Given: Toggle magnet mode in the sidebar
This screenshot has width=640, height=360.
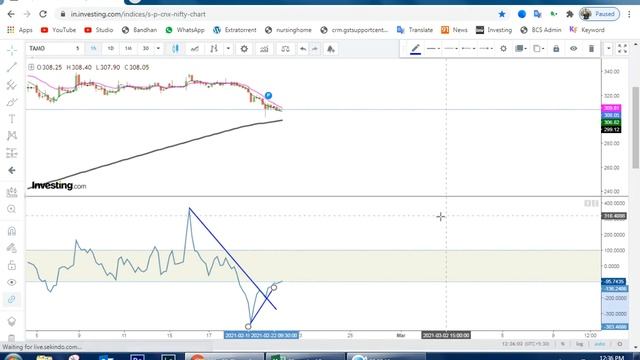Looking at the screenshot, I should pyautogui.click(x=11, y=231).
